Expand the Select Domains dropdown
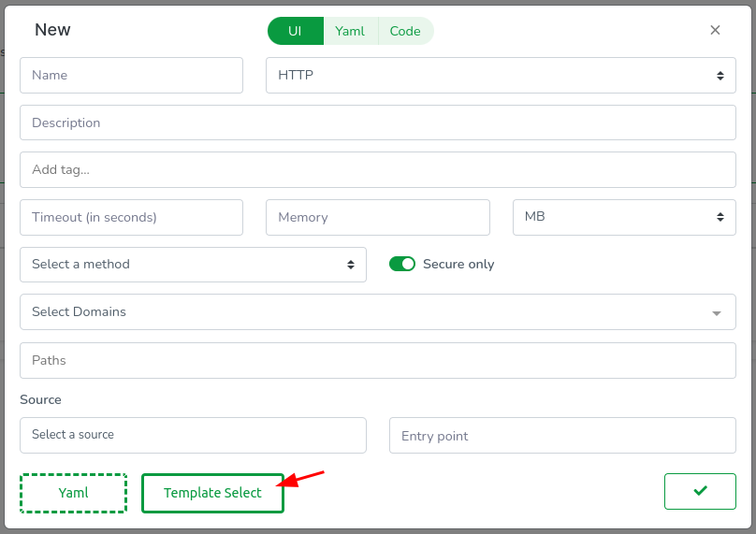 (x=377, y=312)
